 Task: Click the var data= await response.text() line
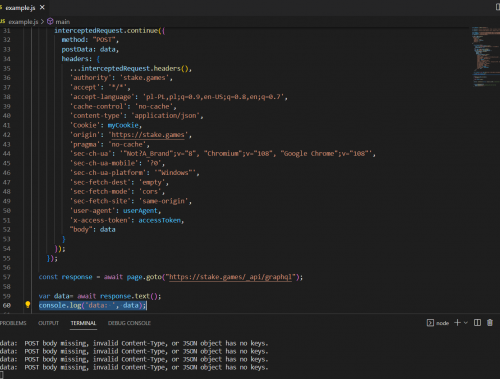point(100,296)
